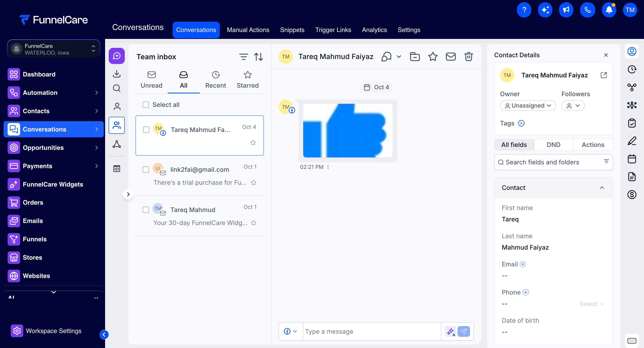Viewport: 644px width, 348px height.
Task: Open the help question mark icon
Action: tap(524, 10)
